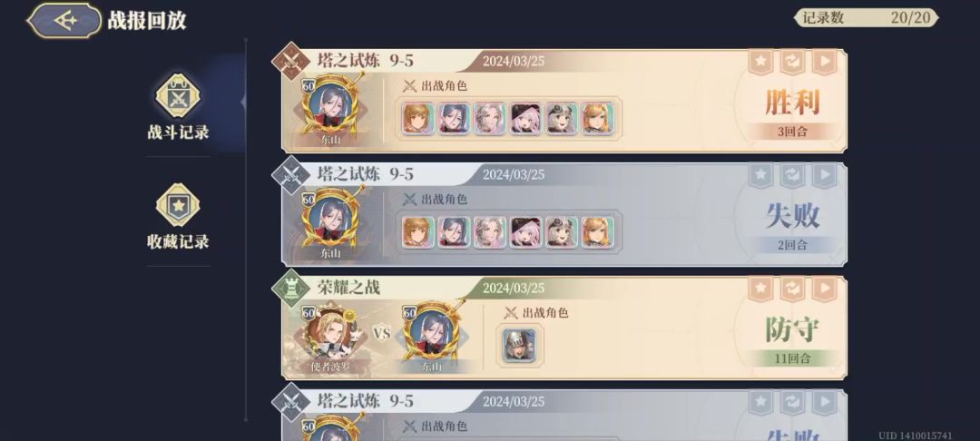The image size is (980, 441).
Task: Click the vertical list scrollbar
Action: click(245, 230)
